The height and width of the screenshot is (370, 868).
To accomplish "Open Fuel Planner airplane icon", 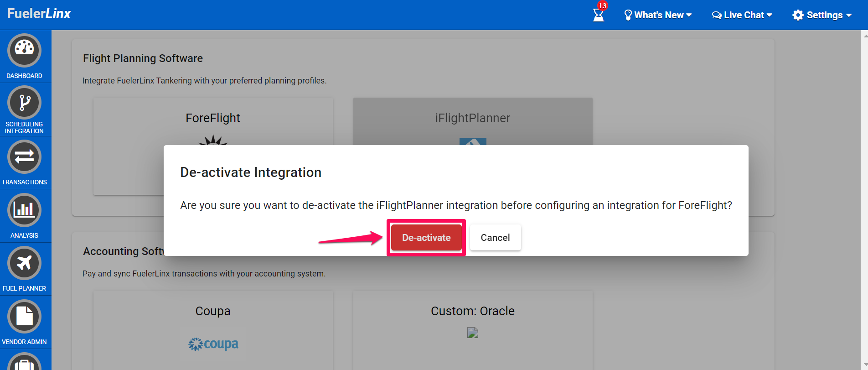I will pos(24,263).
